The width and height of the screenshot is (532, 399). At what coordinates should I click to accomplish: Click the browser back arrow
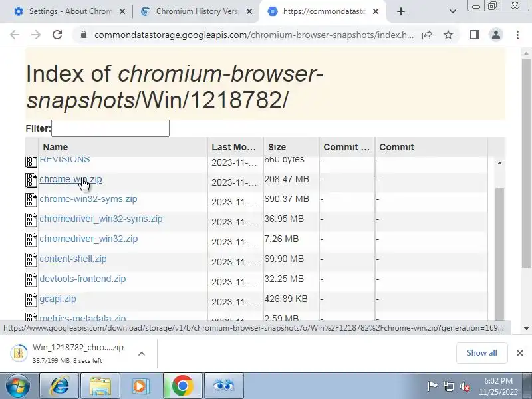click(15, 35)
